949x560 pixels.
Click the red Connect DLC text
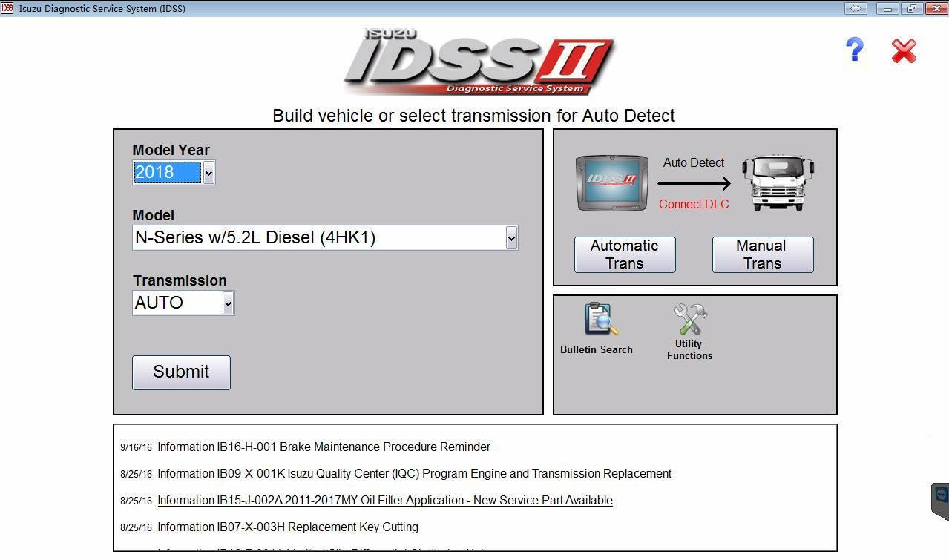pyautogui.click(x=694, y=205)
